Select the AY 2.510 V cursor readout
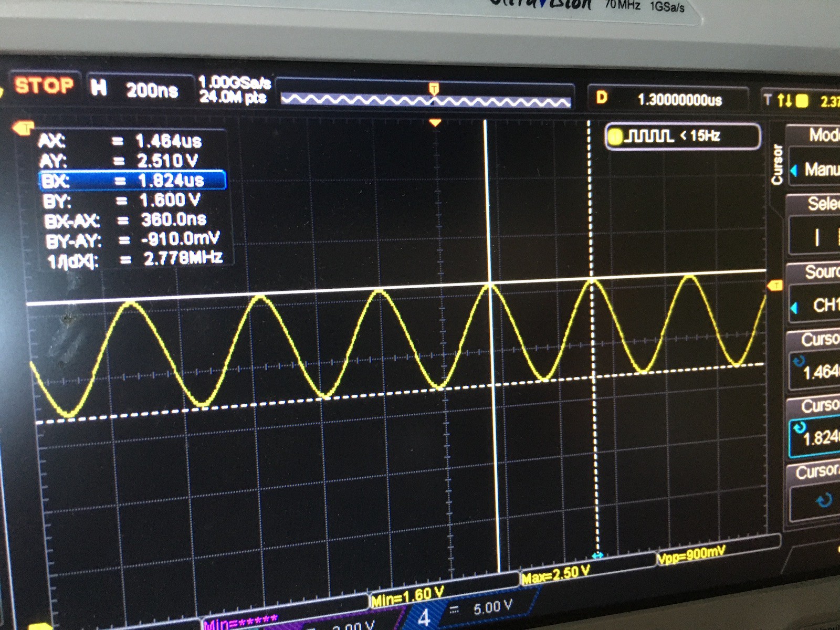The image size is (840, 630). [120, 160]
